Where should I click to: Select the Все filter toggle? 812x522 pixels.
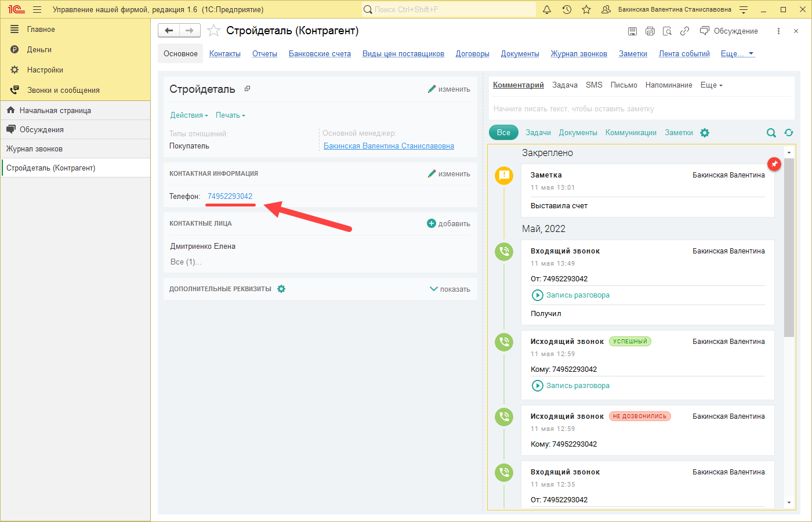[503, 133]
